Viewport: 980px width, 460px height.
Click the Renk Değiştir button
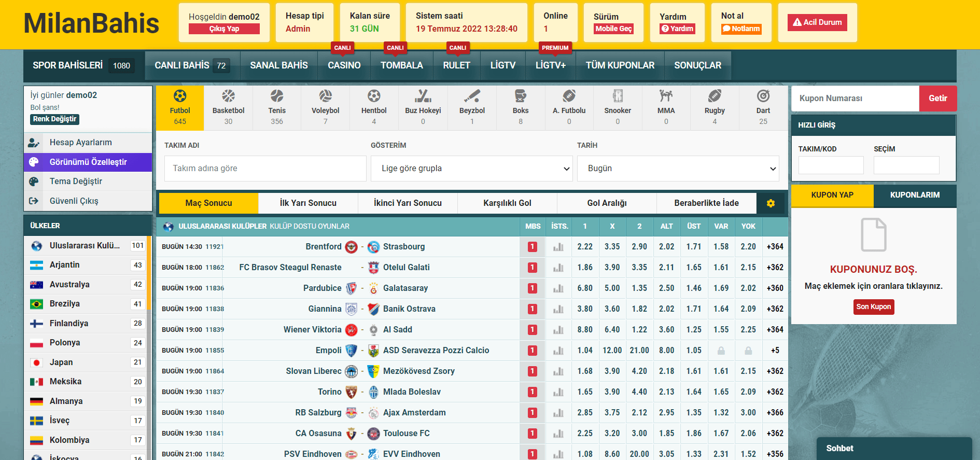coord(54,119)
